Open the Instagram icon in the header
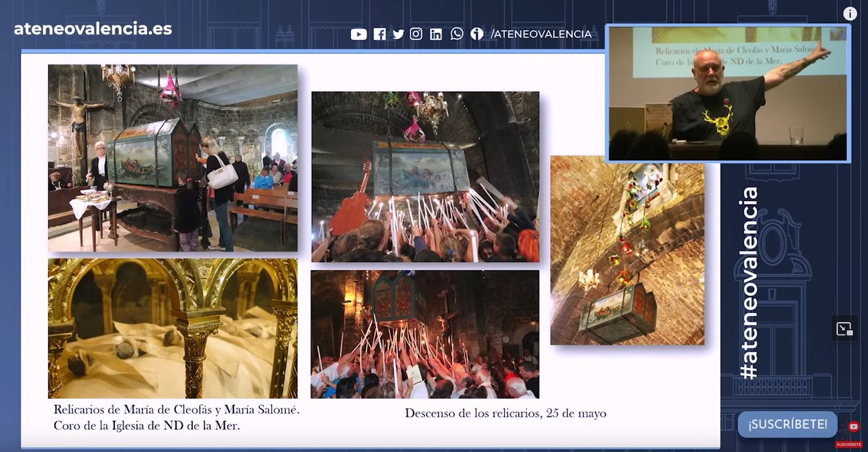 click(416, 34)
